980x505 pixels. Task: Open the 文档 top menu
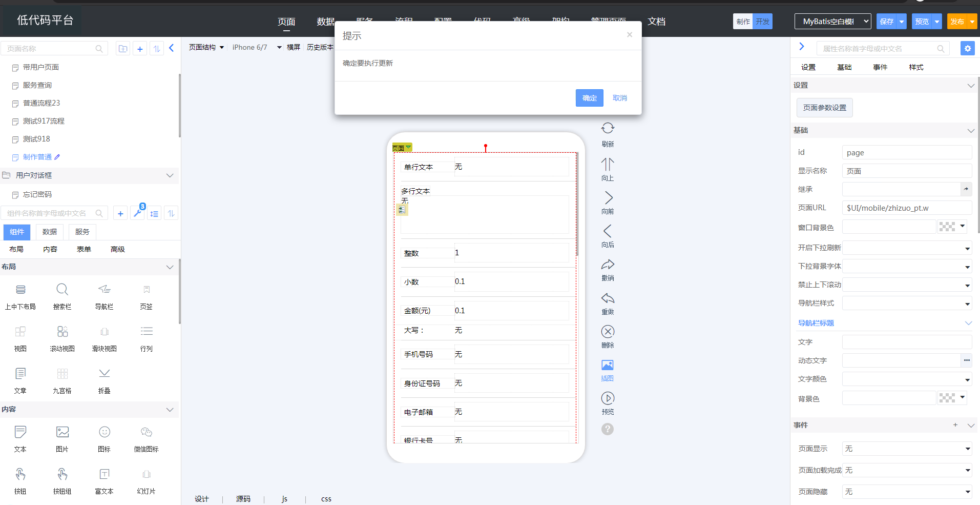click(656, 22)
